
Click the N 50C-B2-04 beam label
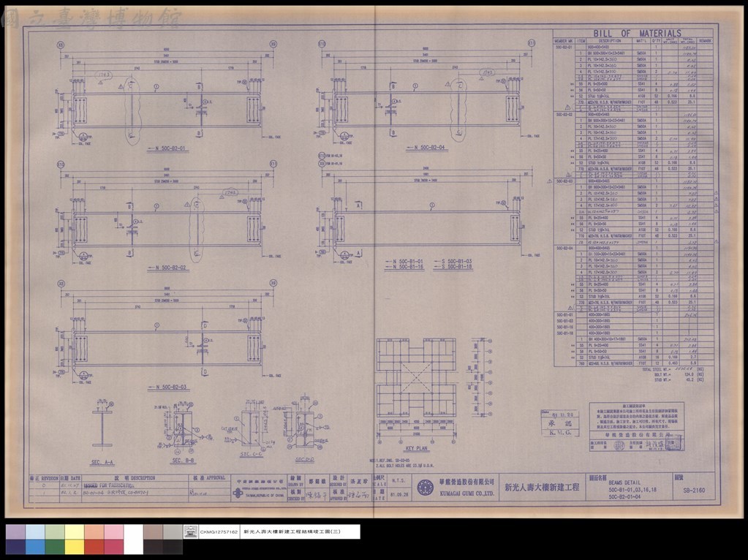click(425, 148)
